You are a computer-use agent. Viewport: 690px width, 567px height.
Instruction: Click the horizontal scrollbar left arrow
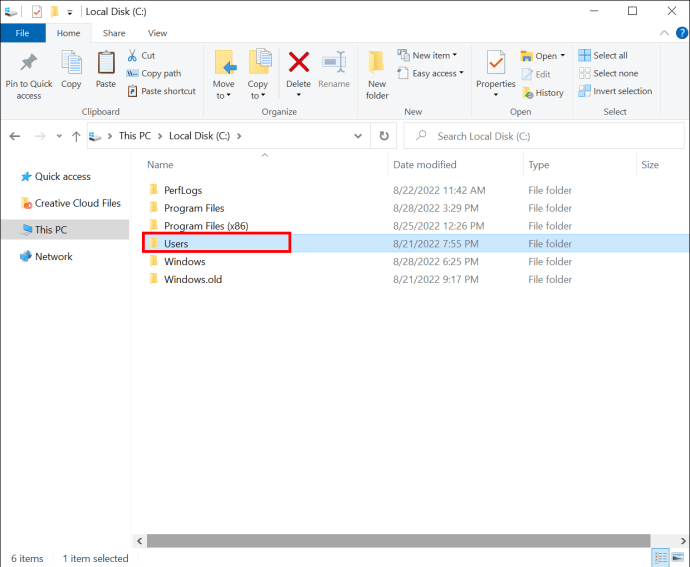pyautogui.click(x=139, y=541)
